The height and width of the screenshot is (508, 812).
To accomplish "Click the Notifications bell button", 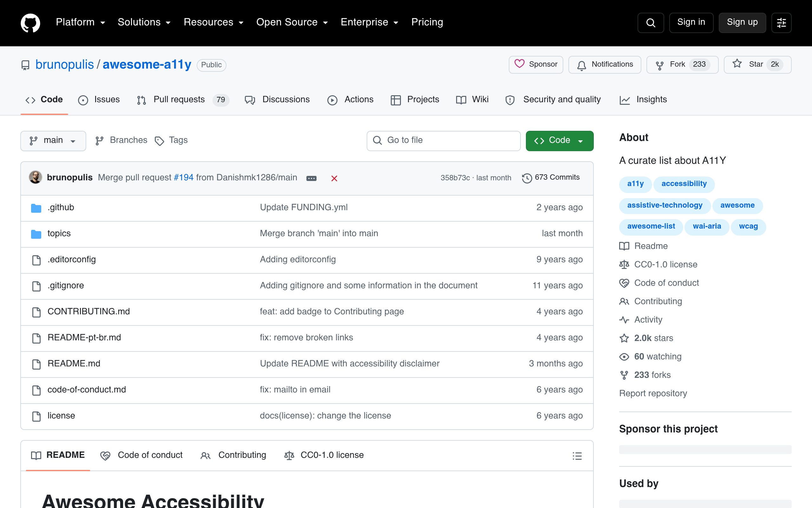I will click(x=605, y=64).
